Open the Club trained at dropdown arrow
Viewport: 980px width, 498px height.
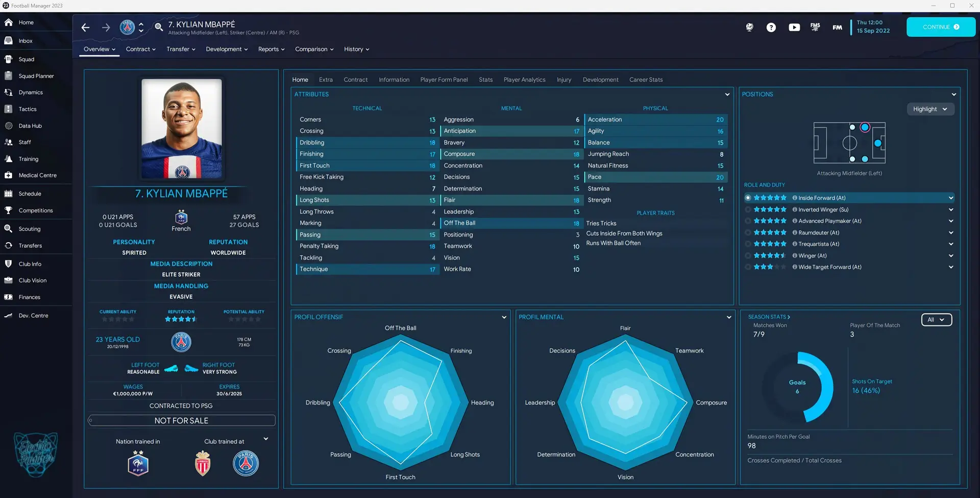[265, 439]
